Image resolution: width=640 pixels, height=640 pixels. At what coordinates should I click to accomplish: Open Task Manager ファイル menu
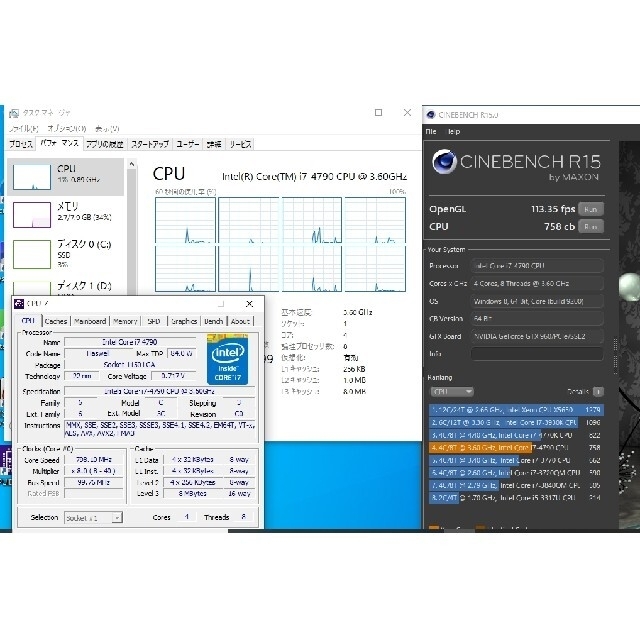click(x=23, y=129)
